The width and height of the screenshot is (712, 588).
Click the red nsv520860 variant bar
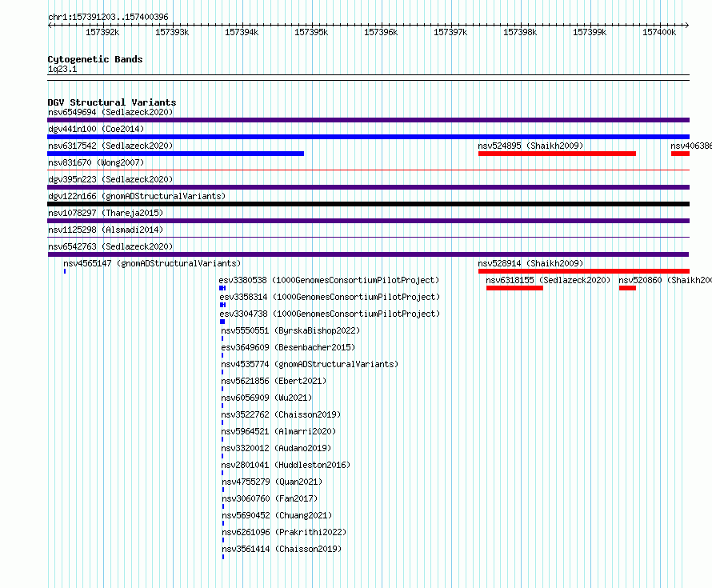click(627, 288)
